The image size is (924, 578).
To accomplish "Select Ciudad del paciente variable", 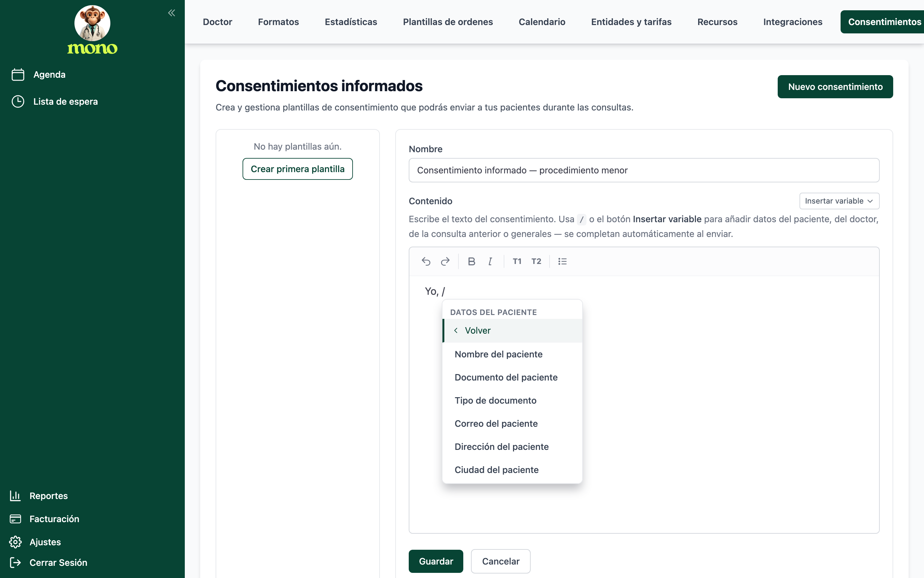I will pos(512,470).
